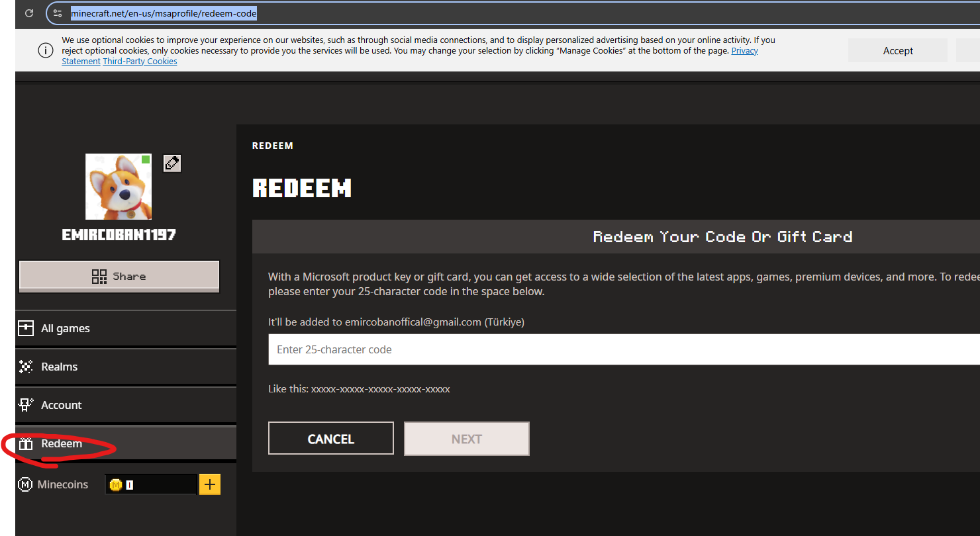The height and width of the screenshot is (536, 980).
Task: Click the Minecoins balance box
Action: (x=151, y=485)
